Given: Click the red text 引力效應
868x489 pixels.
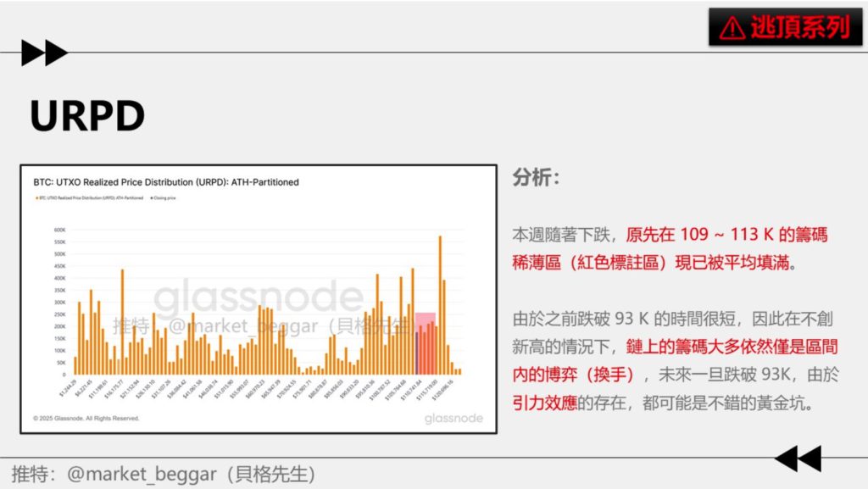Looking at the screenshot, I should [x=544, y=403].
